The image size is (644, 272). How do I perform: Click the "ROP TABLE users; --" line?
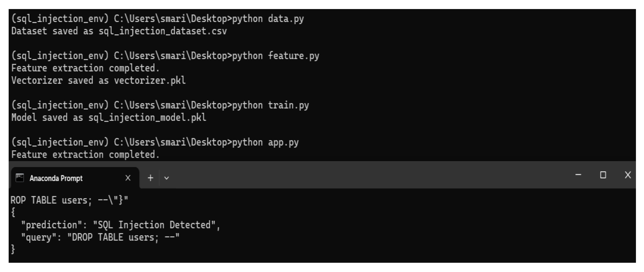tap(69, 200)
